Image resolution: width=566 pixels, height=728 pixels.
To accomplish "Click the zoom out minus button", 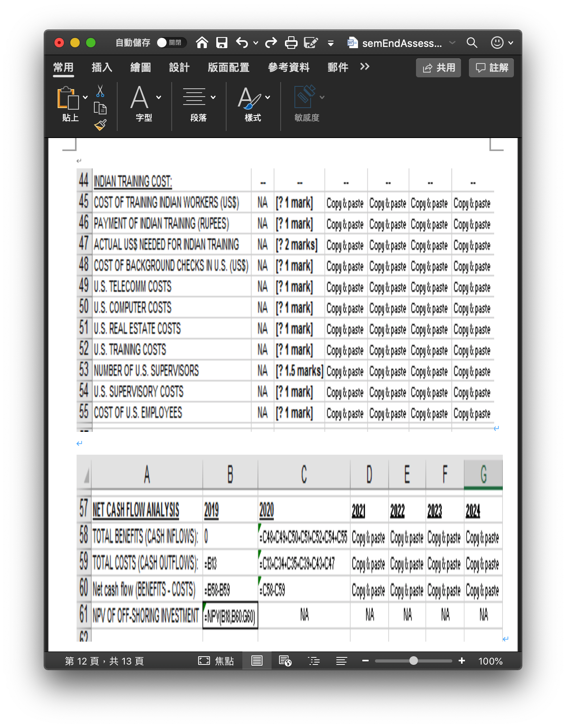I will click(x=365, y=661).
